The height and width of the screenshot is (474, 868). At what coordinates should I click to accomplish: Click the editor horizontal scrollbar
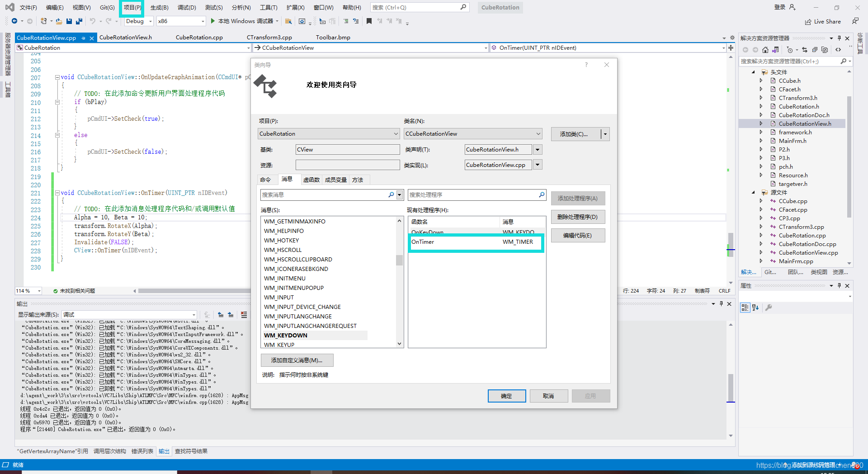coord(193,291)
